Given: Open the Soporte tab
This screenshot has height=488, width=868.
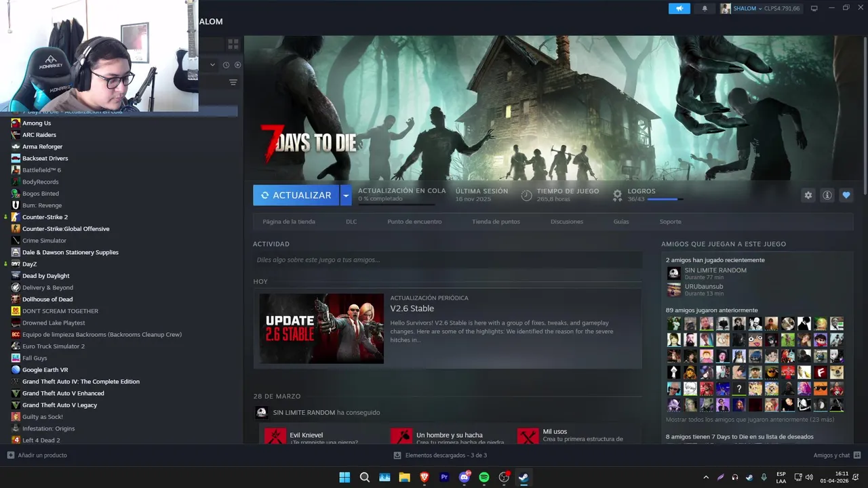Looking at the screenshot, I should coord(671,222).
